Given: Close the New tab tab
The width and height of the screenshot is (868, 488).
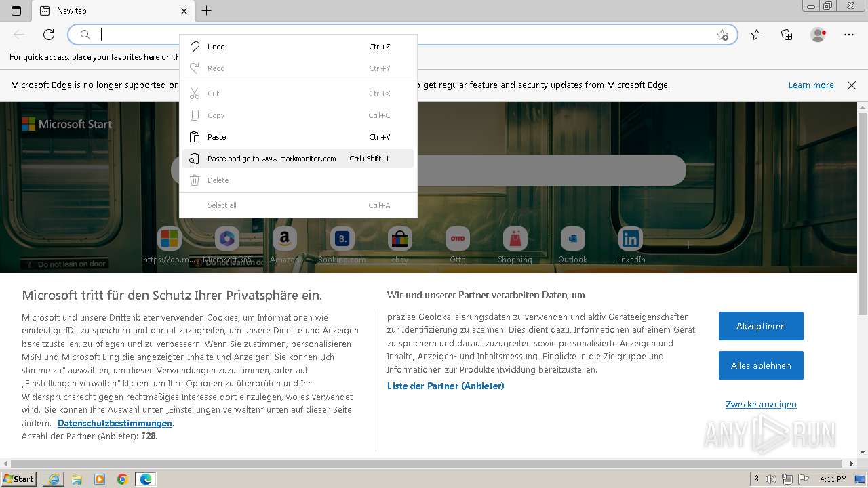Looking at the screenshot, I should tap(184, 11).
